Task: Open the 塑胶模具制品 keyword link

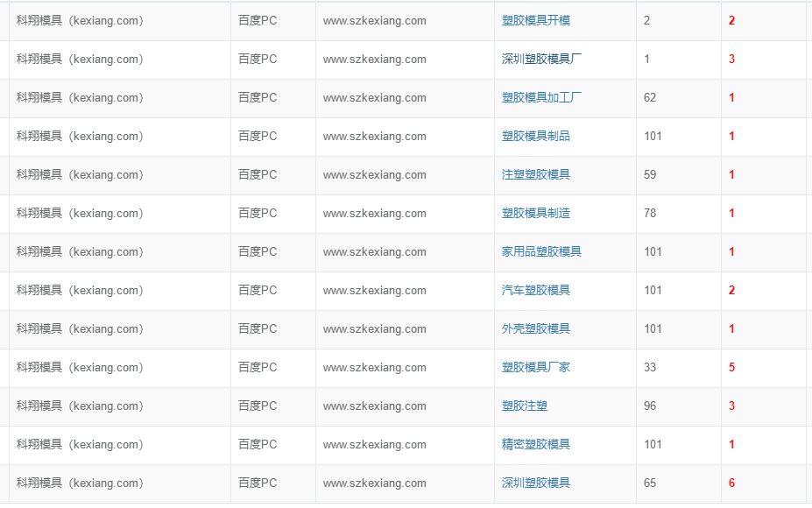Action: point(536,136)
